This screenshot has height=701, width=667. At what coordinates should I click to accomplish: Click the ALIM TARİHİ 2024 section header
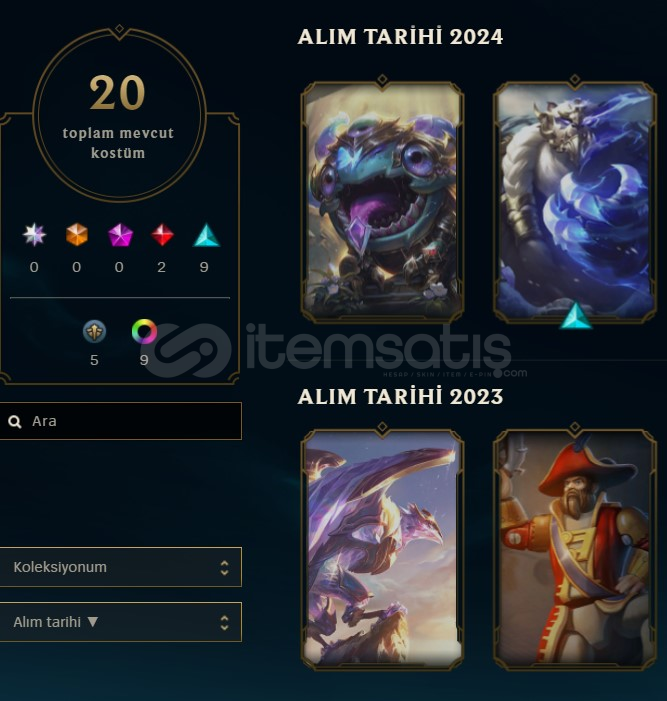pos(400,37)
